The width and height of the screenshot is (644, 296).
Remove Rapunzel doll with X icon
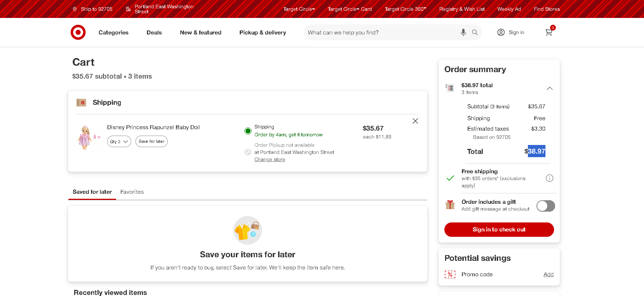[x=415, y=121]
